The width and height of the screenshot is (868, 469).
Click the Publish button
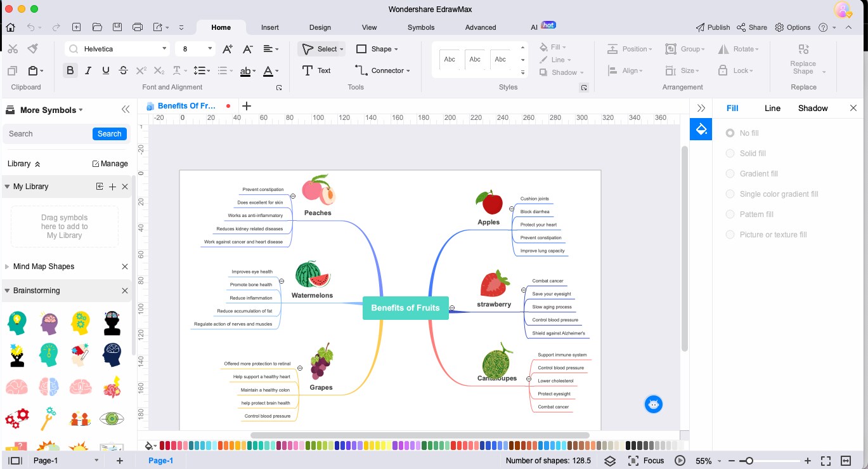point(713,27)
